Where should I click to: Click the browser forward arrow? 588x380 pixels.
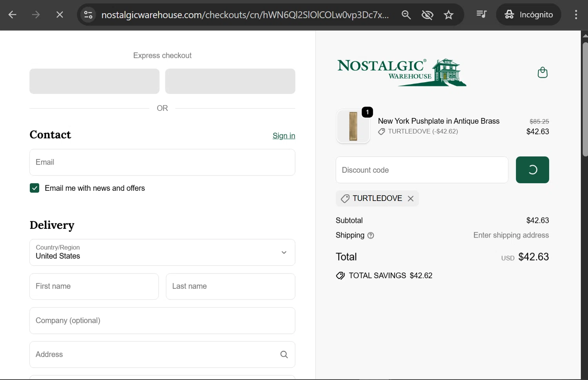click(x=36, y=15)
